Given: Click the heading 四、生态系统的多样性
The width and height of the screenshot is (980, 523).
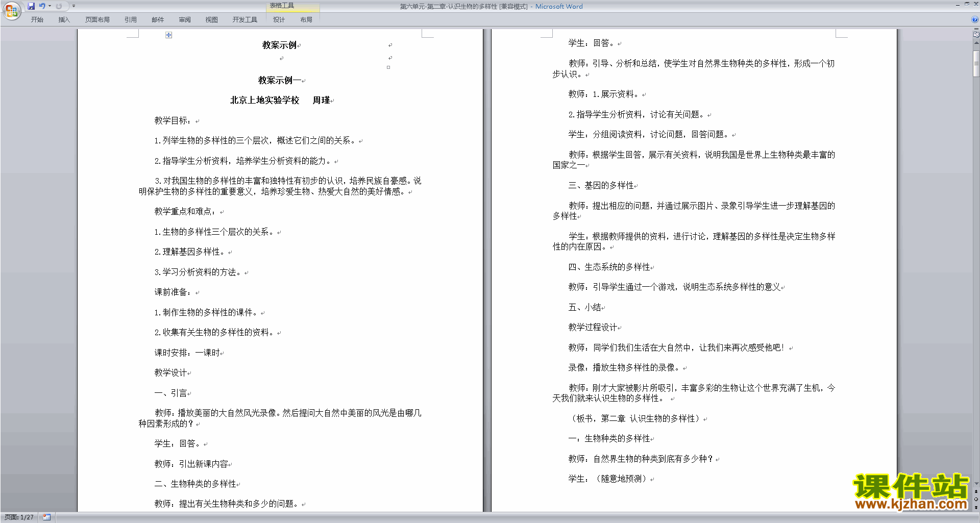Looking at the screenshot, I should 609,267.
